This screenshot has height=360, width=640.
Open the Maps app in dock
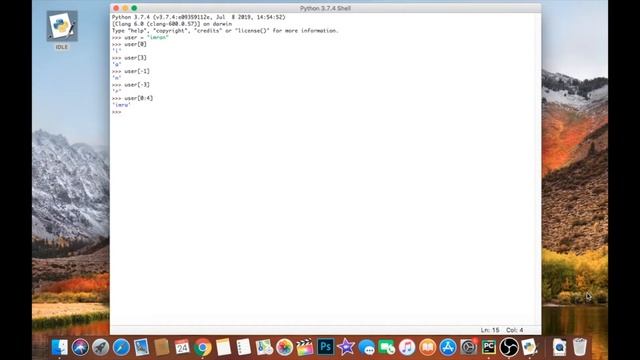[x=264, y=347]
